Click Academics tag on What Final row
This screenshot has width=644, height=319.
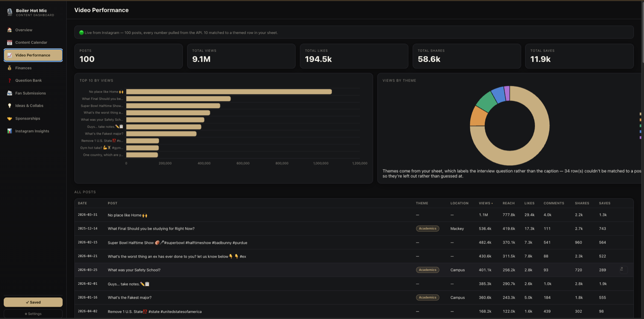427,229
